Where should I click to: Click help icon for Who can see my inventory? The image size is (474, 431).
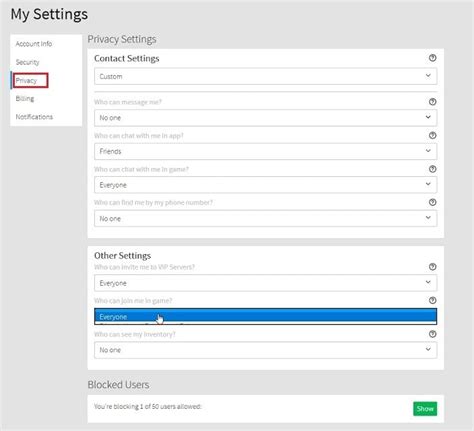[x=432, y=334]
